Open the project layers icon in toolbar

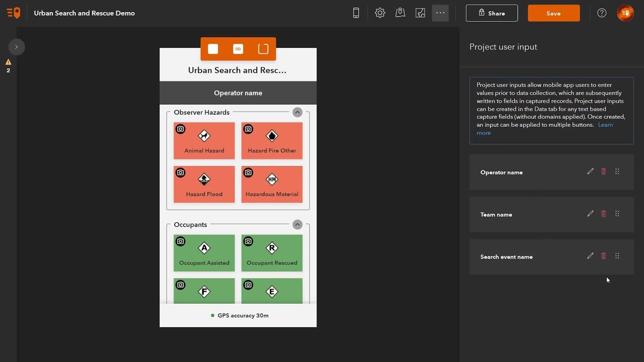(x=421, y=13)
